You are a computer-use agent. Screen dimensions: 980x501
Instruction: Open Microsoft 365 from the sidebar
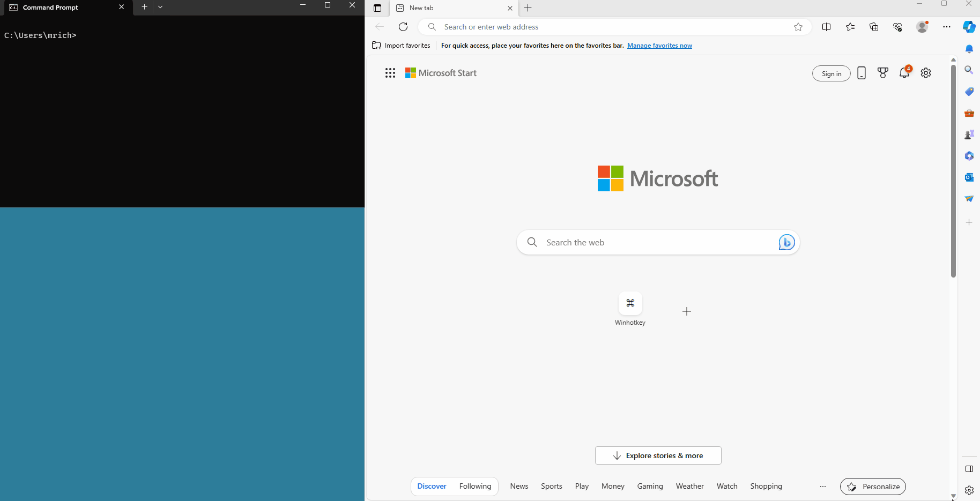(969, 156)
